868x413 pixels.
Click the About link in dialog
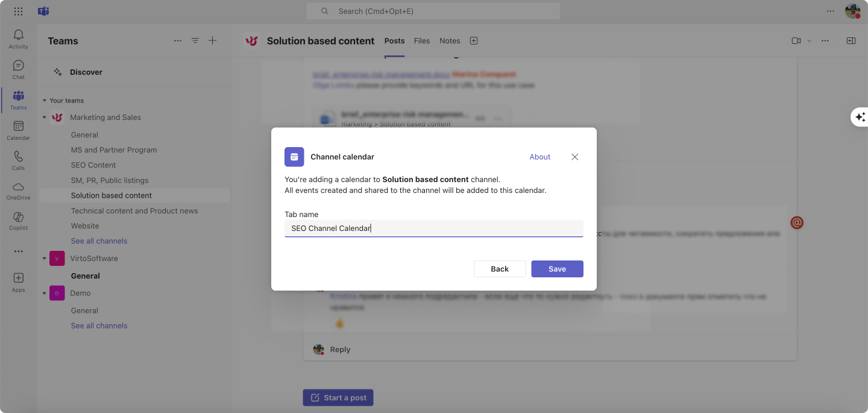click(540, 157)
